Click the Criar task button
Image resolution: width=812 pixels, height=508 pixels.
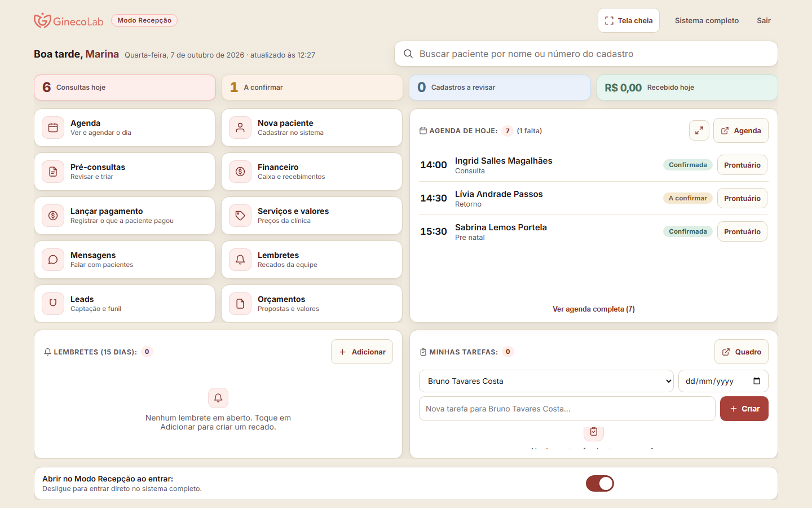[x=744, y=409]
